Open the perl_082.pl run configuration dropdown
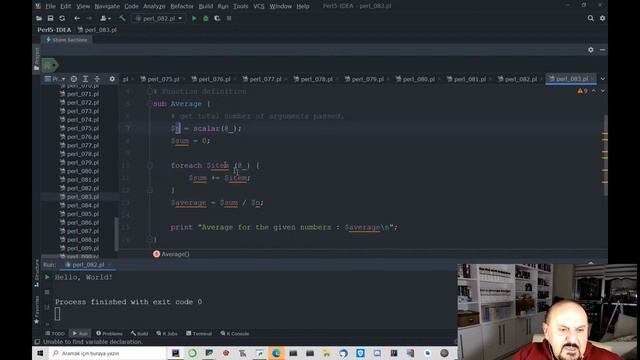Image resolution: width=640 pixels, height=360 pixels. point(159,18)
